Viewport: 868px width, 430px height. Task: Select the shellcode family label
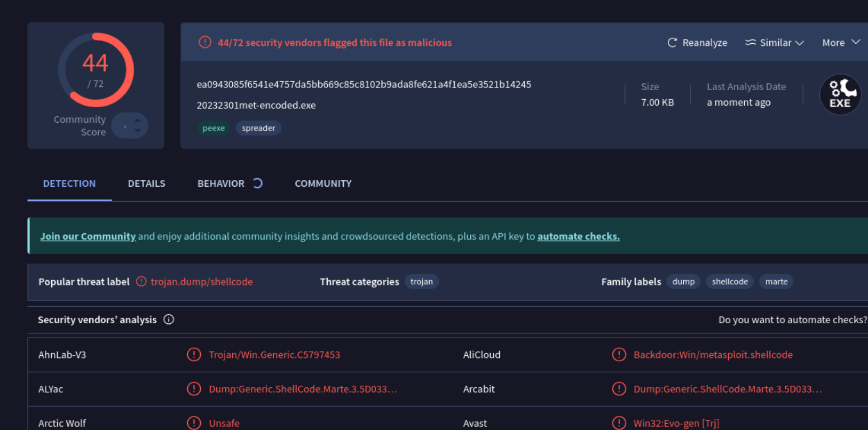729,282
